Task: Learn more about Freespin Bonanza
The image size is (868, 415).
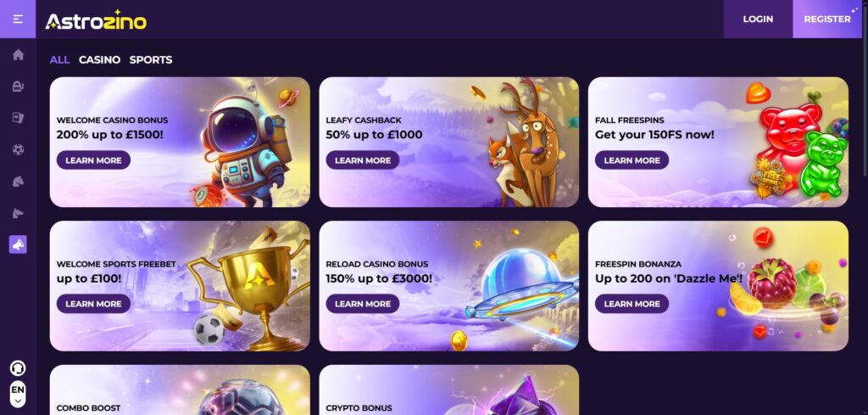Action: [x=632, y=304]
